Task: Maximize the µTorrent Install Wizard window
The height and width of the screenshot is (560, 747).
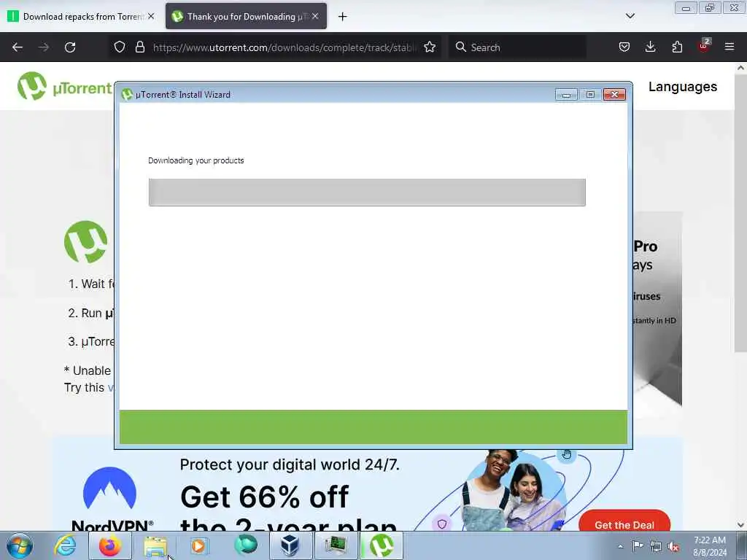Action: tap(590, 94)
